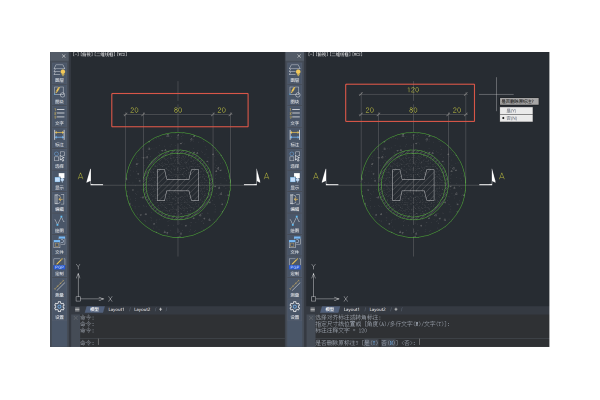600x400 pixels.
Task: Close the tool sidebar in the left window
Action: point(64,56)
